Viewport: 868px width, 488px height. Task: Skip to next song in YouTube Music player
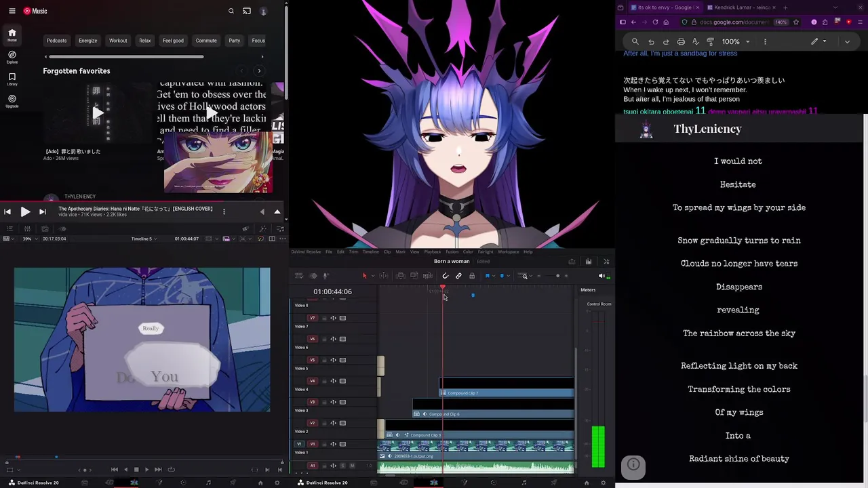point(42,212)
